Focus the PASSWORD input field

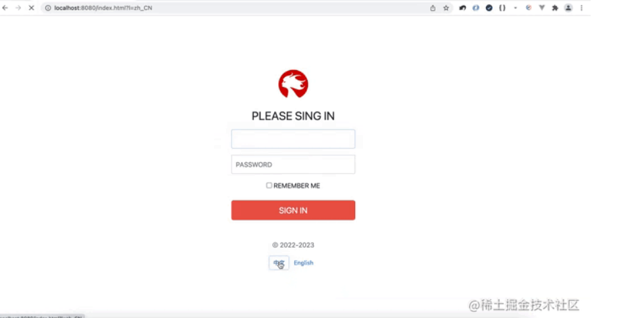click(293, 164)
